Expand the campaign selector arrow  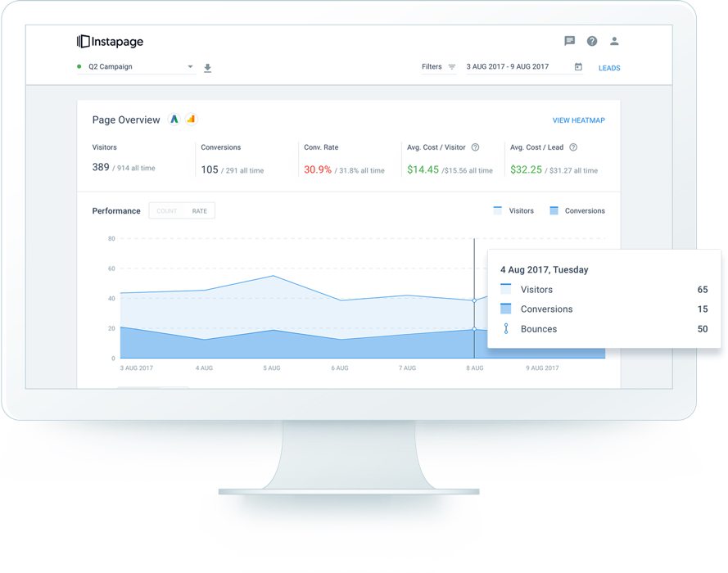coord(189,66)
